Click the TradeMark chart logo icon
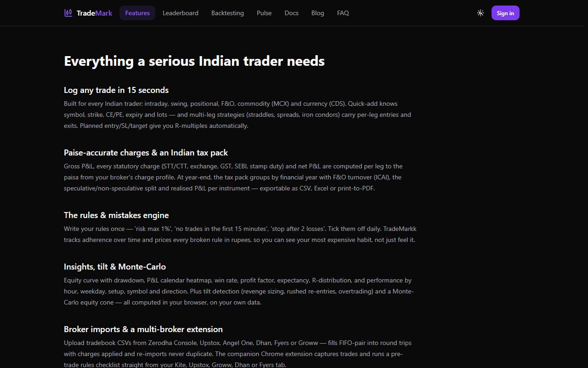The width and height of the screenshot is (588, 368). [68, 13]
